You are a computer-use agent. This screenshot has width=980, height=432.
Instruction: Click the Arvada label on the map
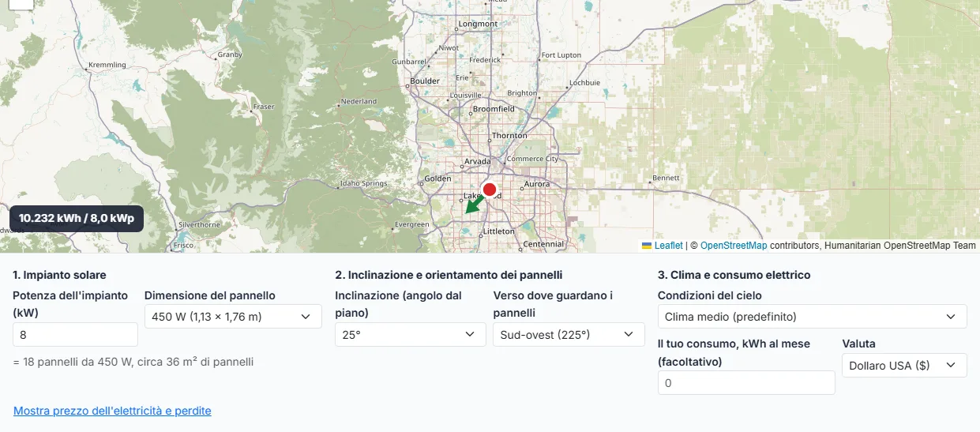coord(477,161)
